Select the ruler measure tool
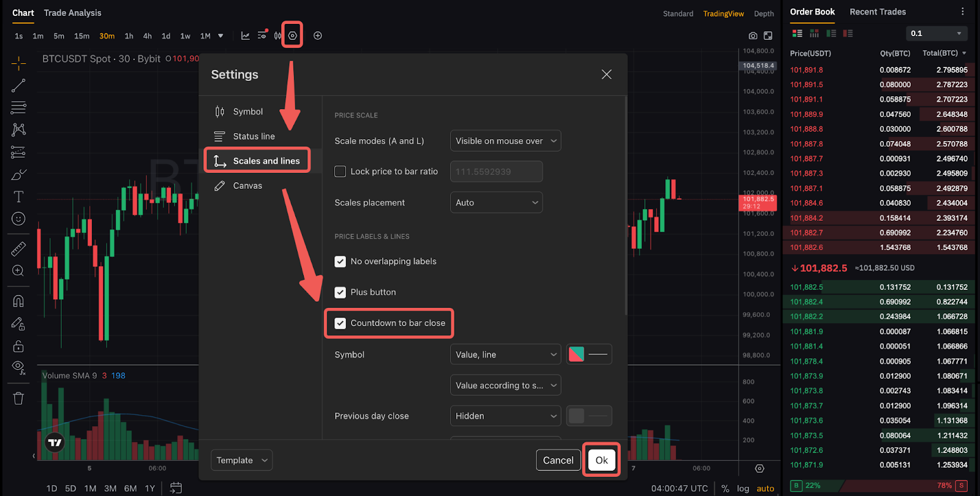The image size is (980, 496). pyautogui.click(x=18, y=248)
